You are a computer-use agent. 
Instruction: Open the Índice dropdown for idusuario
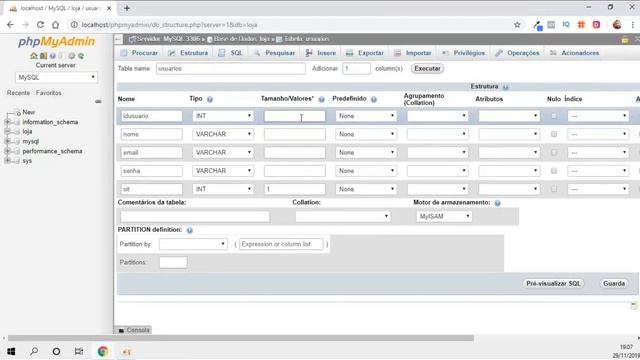[x=598, y=116]
